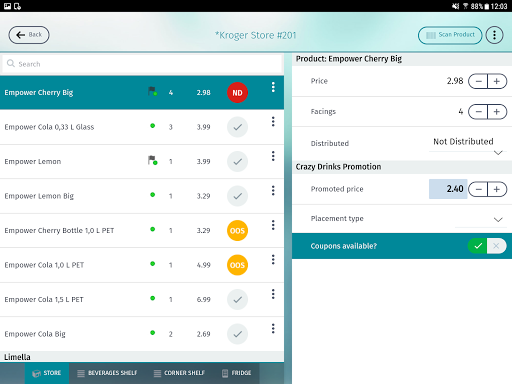Select Empower Cola 0,33 L Glass product name
Image resolution: width=512 pixels, height=384 pixels.
[x=49, y=127]
